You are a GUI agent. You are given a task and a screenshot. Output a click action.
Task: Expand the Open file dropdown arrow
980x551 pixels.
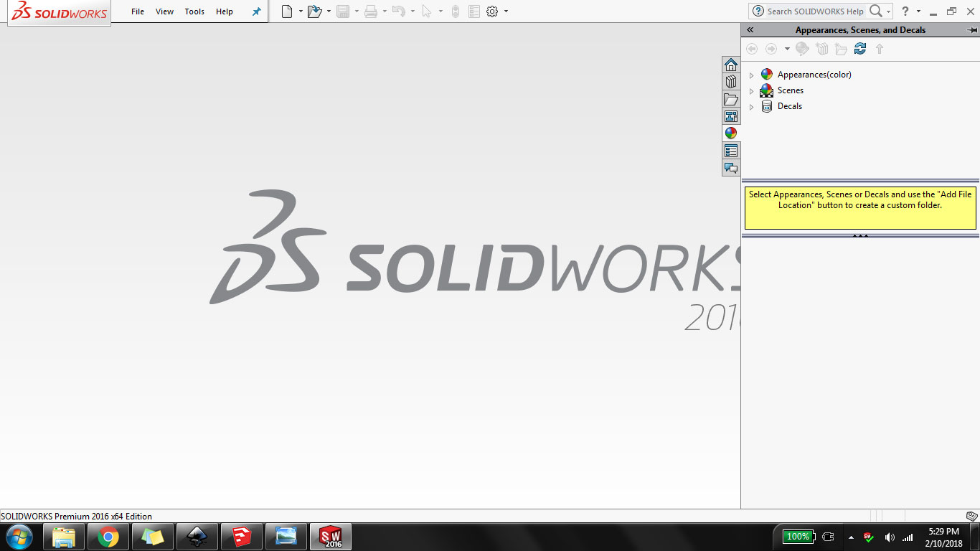329,11
